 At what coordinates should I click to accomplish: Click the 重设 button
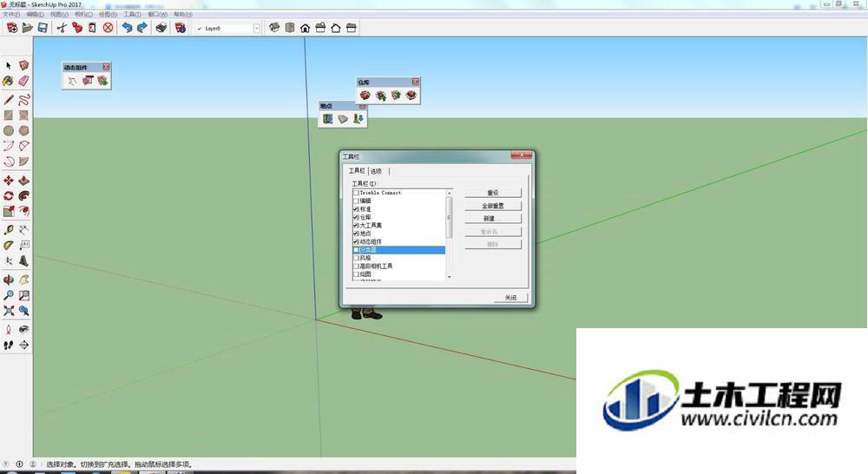coord(493,193)
